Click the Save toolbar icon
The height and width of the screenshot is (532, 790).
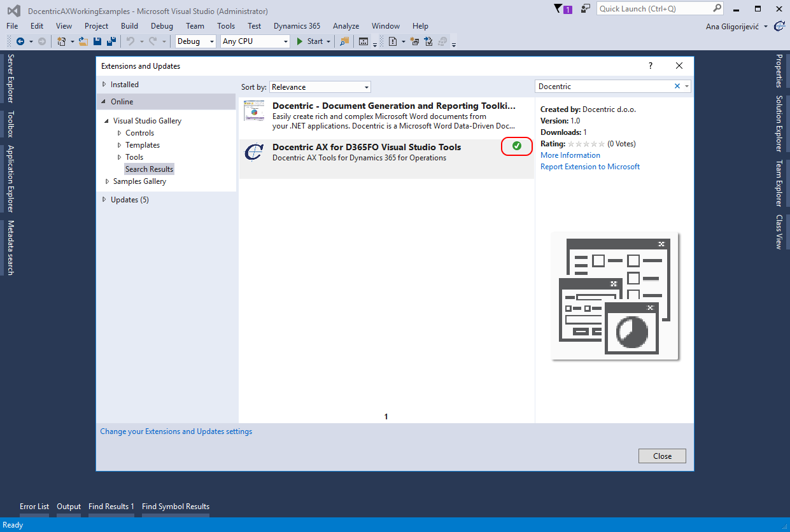point(97,41)
